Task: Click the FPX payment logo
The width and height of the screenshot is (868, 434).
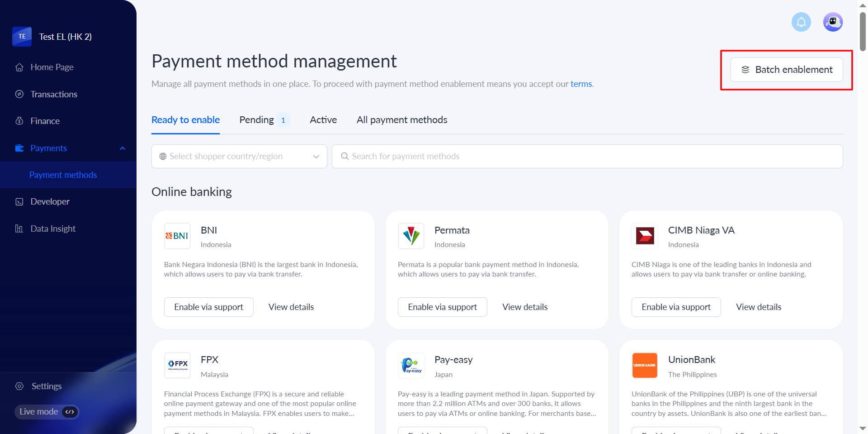Action: (x=177, y=365)
